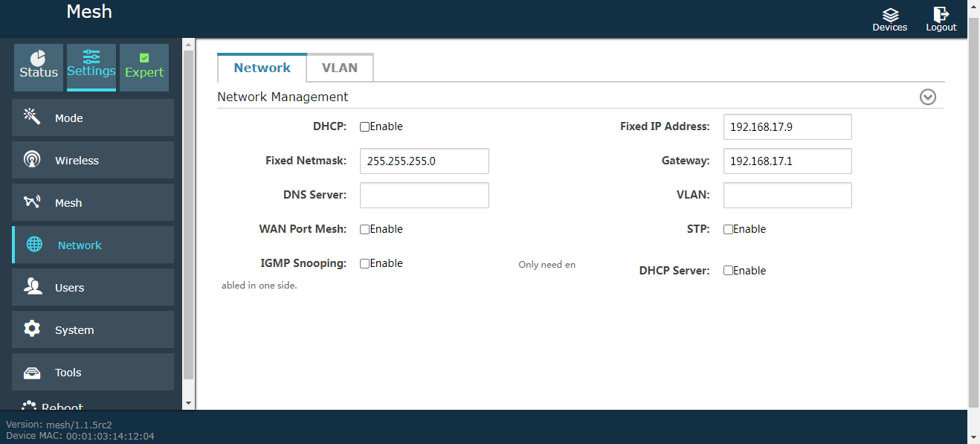Focus the DNS Server input field
The width and height of the screenshot is (980, 444).
coord(424,196)
